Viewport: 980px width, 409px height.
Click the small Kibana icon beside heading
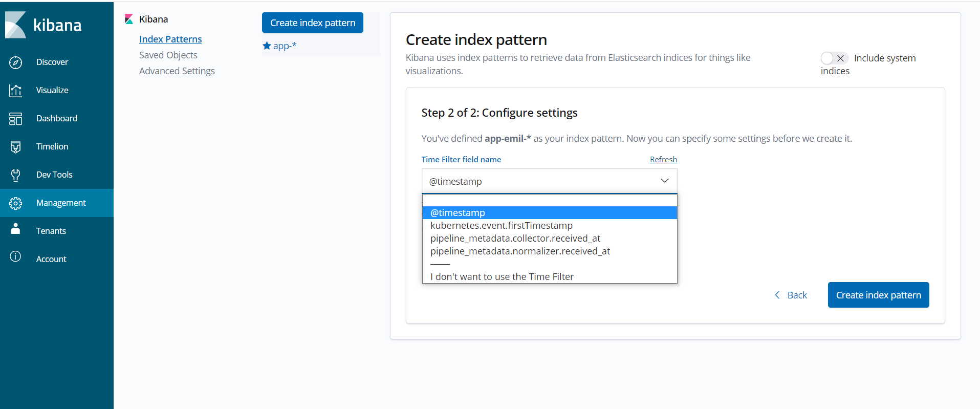tap(129, 19)
